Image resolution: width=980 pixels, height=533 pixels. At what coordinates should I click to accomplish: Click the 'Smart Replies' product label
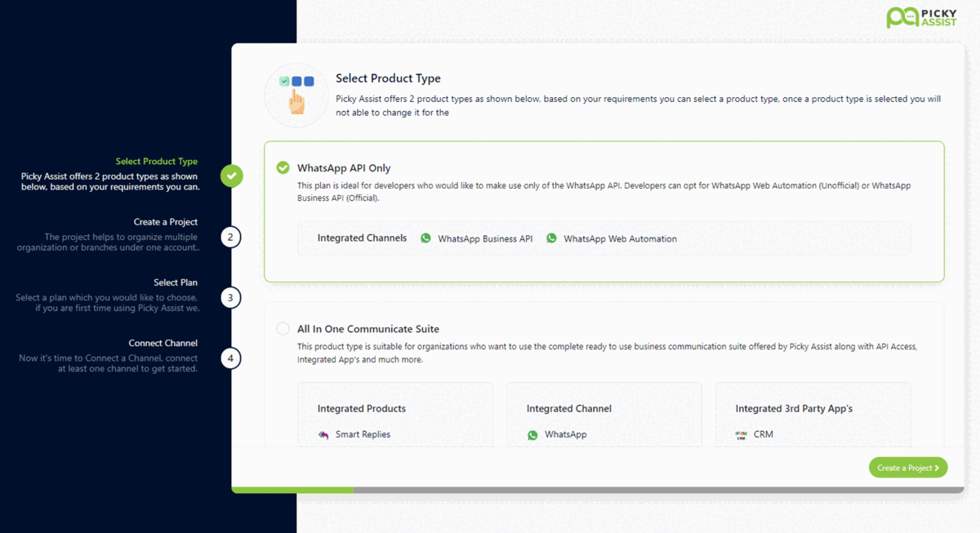coord(363,435)
